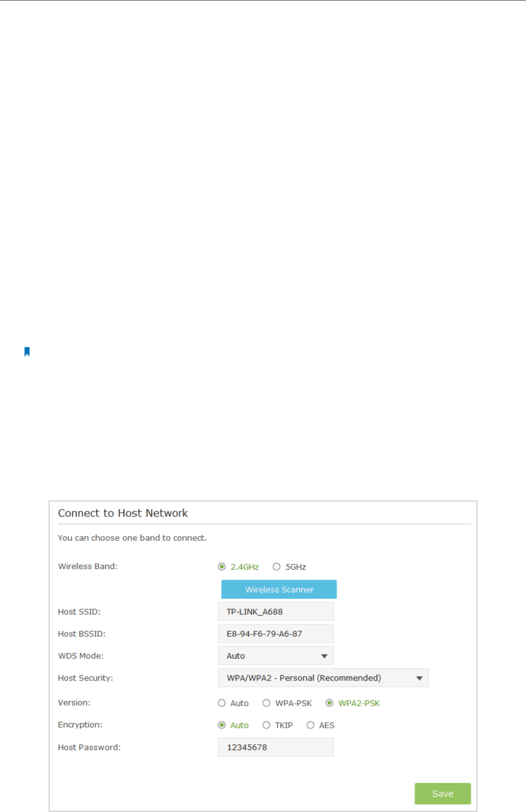Open the WDS Mode dropdown
The image size is (526, 812).
(x=276, y=656)
